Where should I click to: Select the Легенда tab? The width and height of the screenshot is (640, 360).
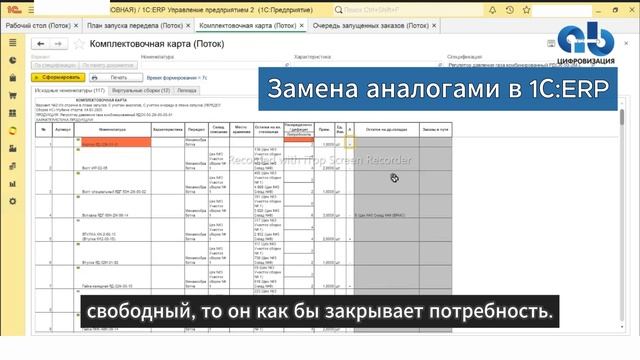point(187,90)
